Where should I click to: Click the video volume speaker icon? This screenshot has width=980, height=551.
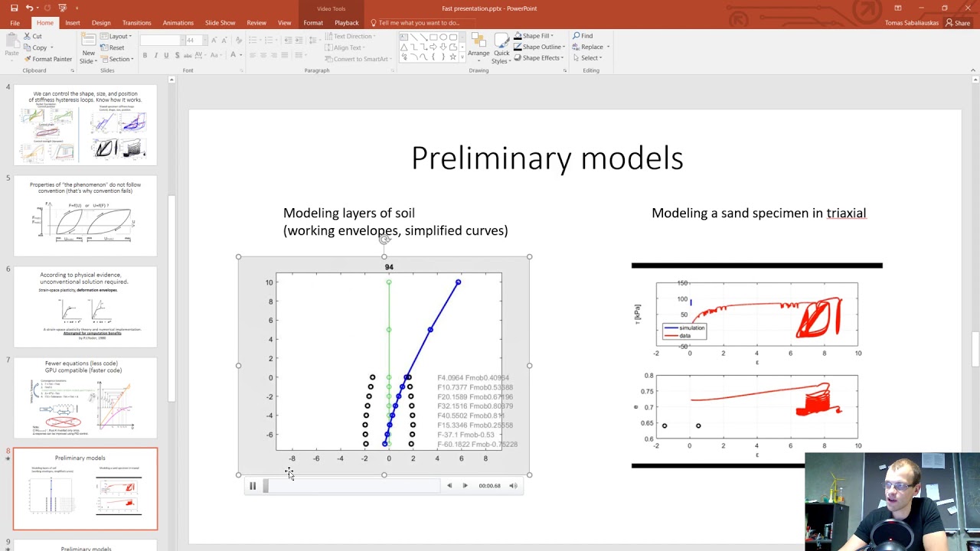click(513, 486)
